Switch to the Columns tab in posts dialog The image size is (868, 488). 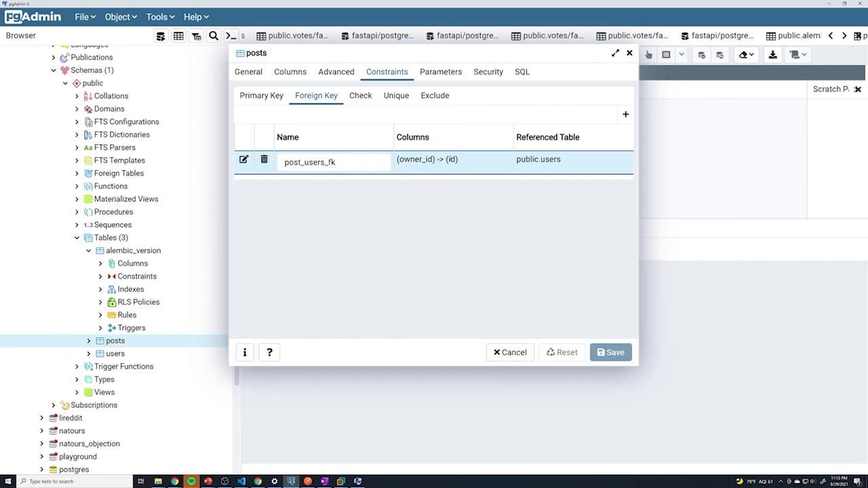[290, 72]
